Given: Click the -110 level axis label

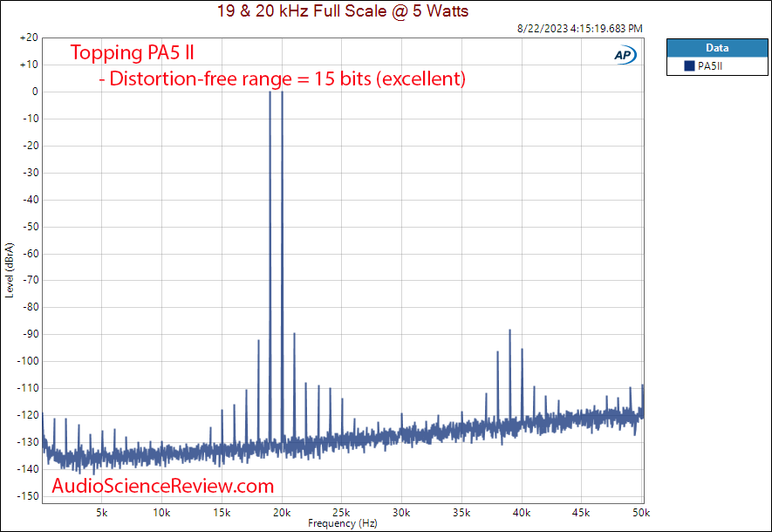Looking at the screenshot, I should point(28,388).
